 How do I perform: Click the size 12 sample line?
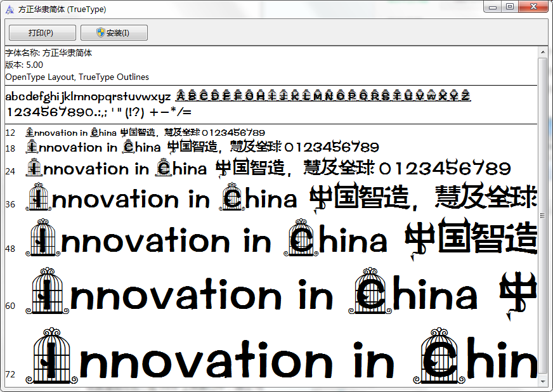(x=145, y=133)
